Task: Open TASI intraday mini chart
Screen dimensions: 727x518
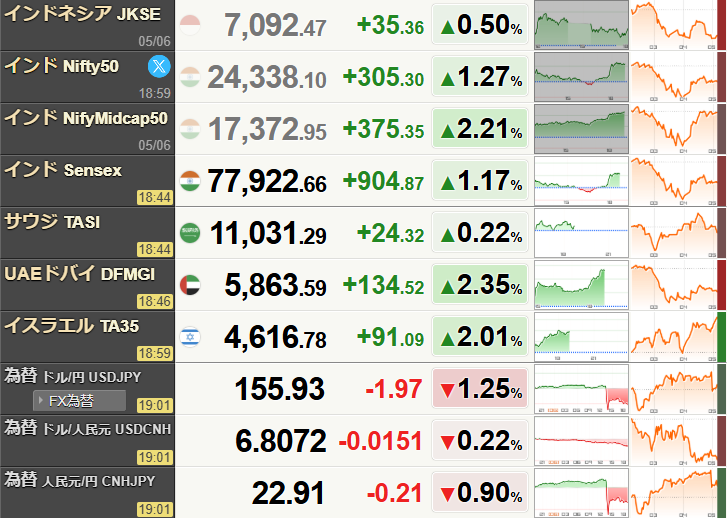Action: pyautogui.click(x=581, y=233)
